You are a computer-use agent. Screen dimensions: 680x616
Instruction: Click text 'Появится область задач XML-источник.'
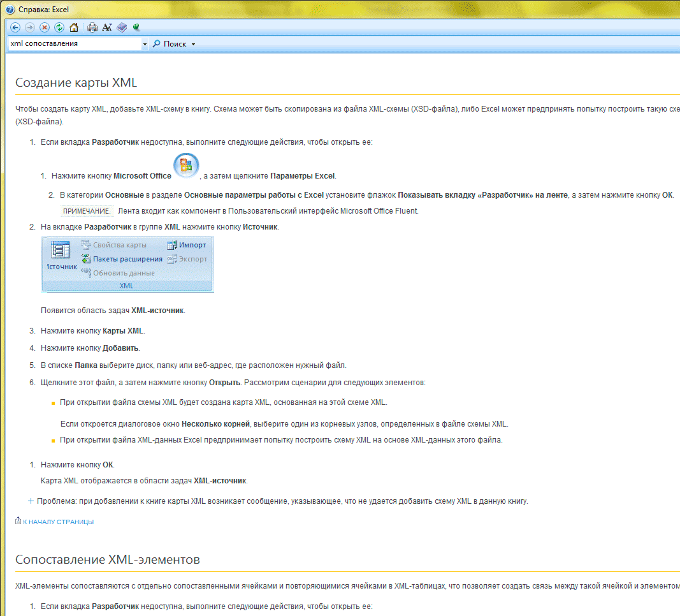point(113,311)
